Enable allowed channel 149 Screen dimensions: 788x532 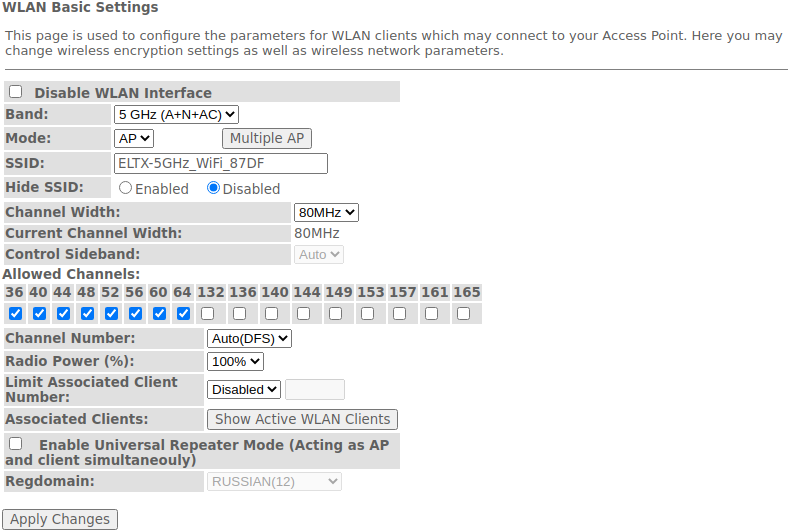pos(335,313)
